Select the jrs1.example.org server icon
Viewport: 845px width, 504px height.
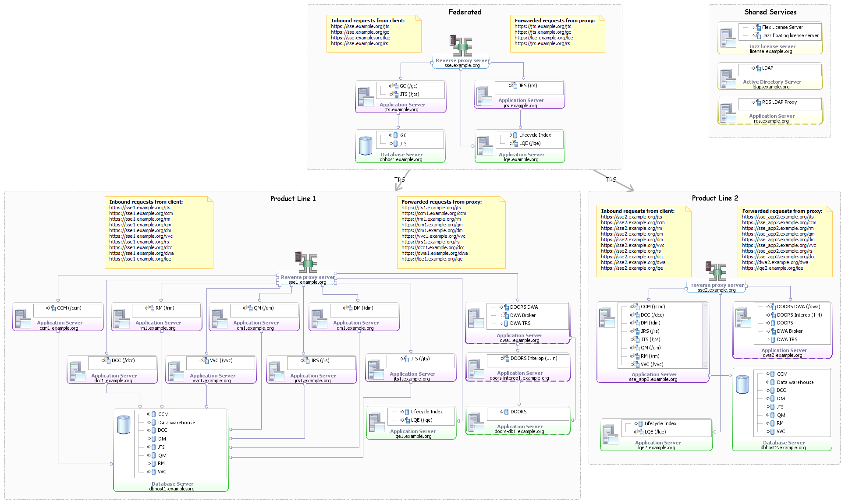(277, 372)
